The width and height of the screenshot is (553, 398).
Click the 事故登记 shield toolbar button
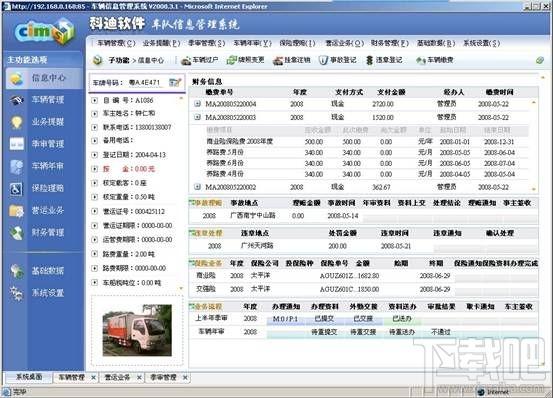pos(338,60)
